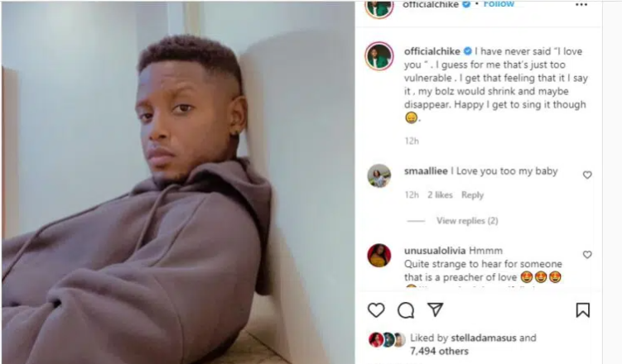Click the main post photo

click(x=178, y=182)
